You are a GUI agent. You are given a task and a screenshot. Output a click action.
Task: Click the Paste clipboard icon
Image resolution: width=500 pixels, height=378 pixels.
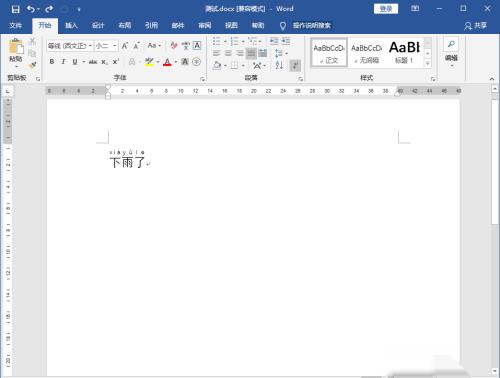click(16, 47)
